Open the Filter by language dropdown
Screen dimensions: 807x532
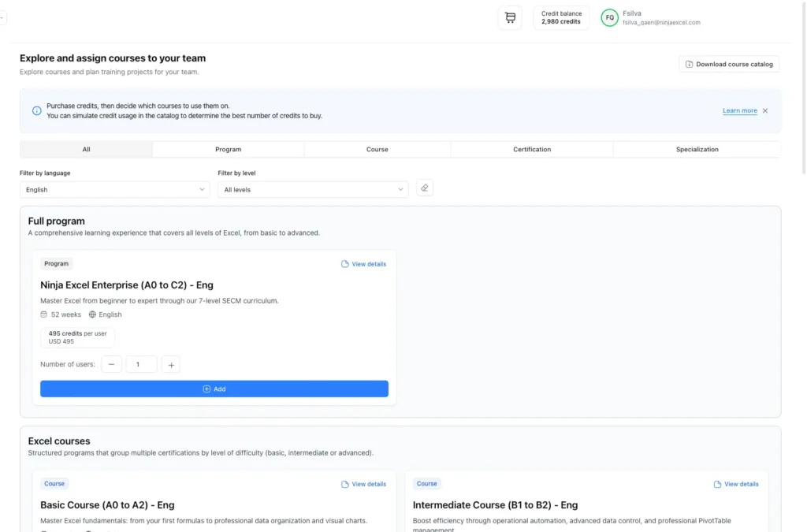pyautogui.click(x=114, y=189)
